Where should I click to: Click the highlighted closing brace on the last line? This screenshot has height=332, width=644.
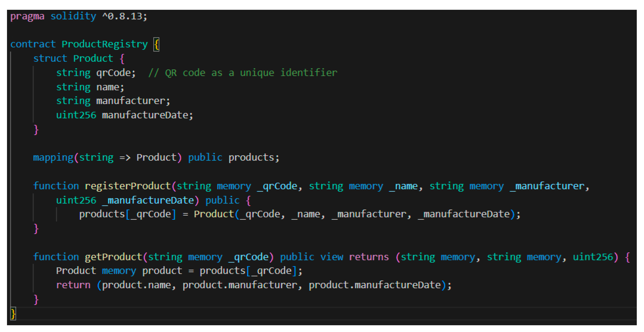pyautogui.click(x=13, y=314)
